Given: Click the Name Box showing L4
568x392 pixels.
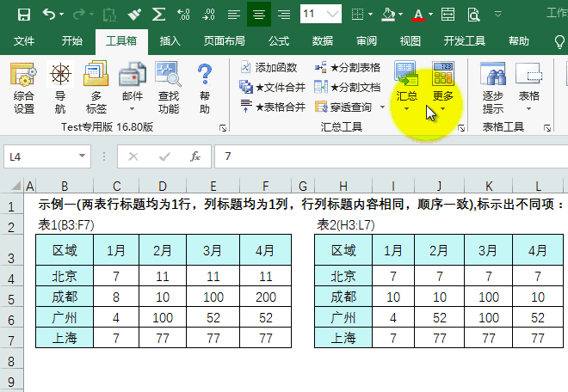Looking at the screenshot, I should pos(47,156).
